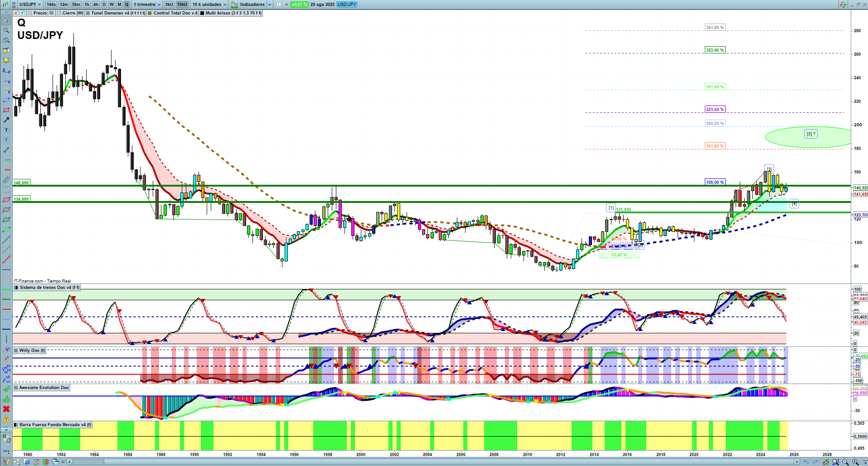Pick the ruler measurement tool
This screenshot has width=868, height=466.
pos(6,180)
